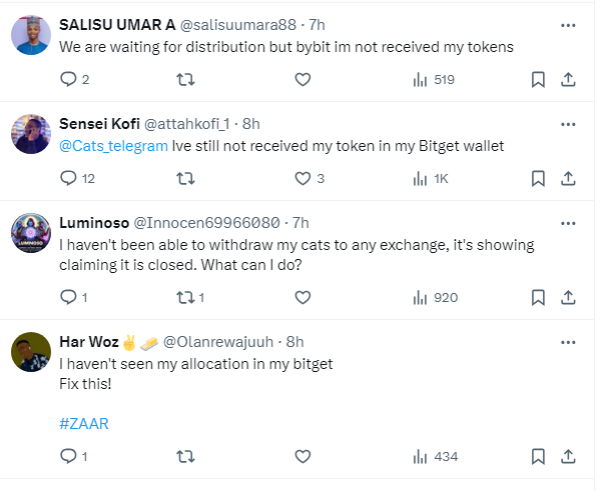
Task: Bookmark Luminoso's tweet
Action: (x=537, y=297)
